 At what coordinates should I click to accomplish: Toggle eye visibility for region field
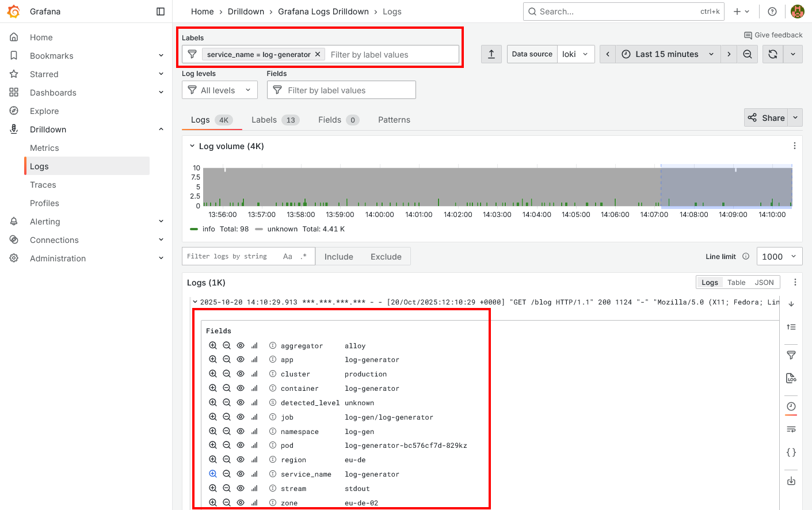(x=241, y=460)
